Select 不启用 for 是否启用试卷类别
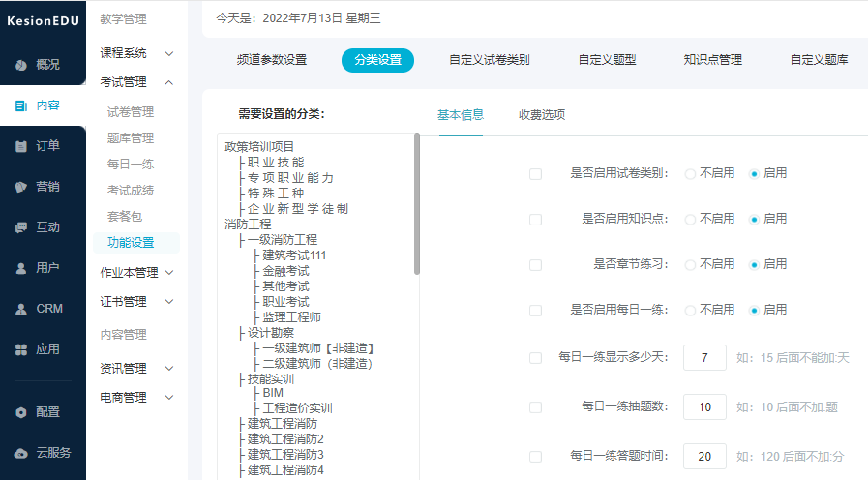 (x=691, y=173)
